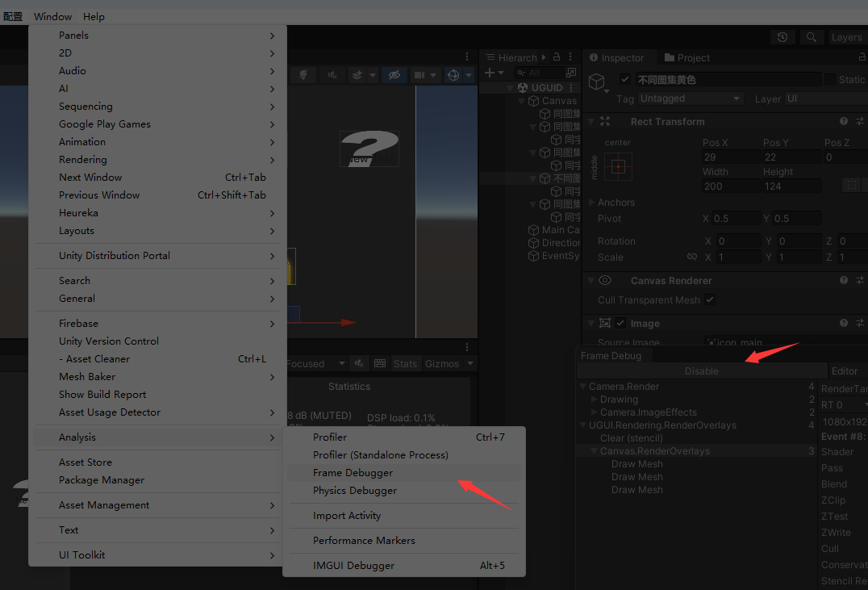Open Canvas Renderer help icon
The width and height of the screenshot is (868, 590).
tap(844, 280)
